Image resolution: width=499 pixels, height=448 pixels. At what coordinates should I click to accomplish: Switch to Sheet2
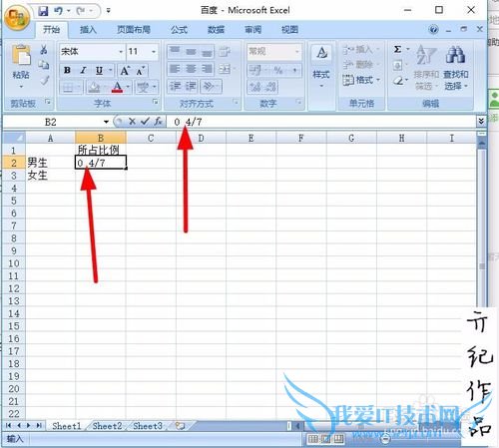click(107, 426)
